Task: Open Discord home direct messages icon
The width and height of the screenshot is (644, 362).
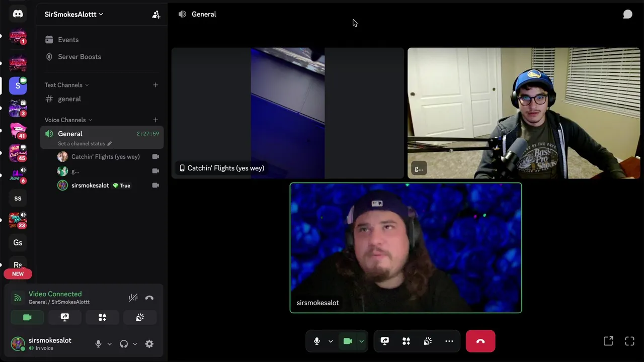Action: 18,14
